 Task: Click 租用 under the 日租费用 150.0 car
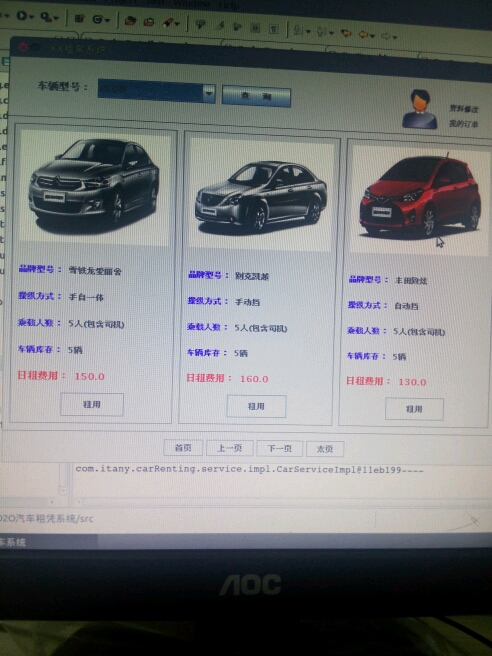[x=92, y=404]
